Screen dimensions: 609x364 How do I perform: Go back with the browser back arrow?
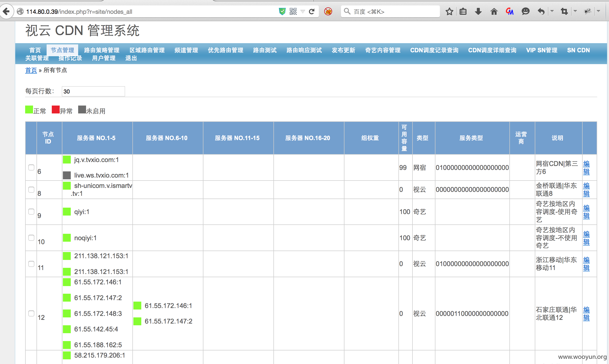tap(7, 11)
